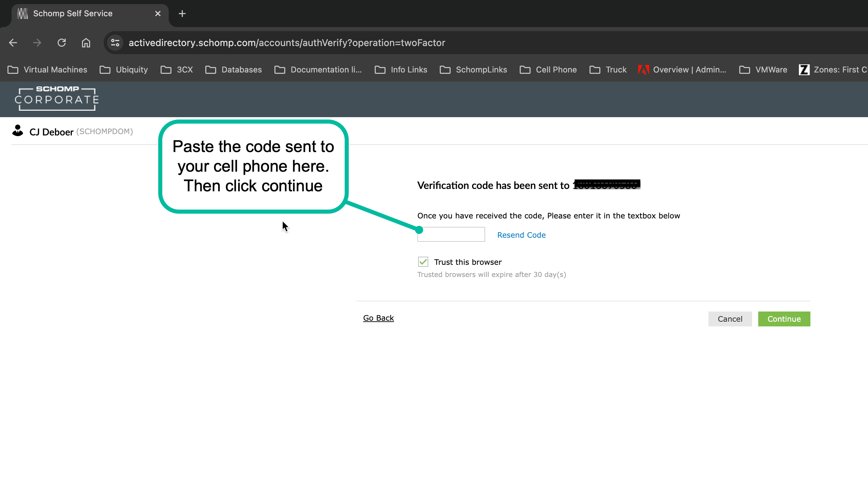Screen dimensions: 868x493
Task: Click the green Continue button
Action: (784, 319)
